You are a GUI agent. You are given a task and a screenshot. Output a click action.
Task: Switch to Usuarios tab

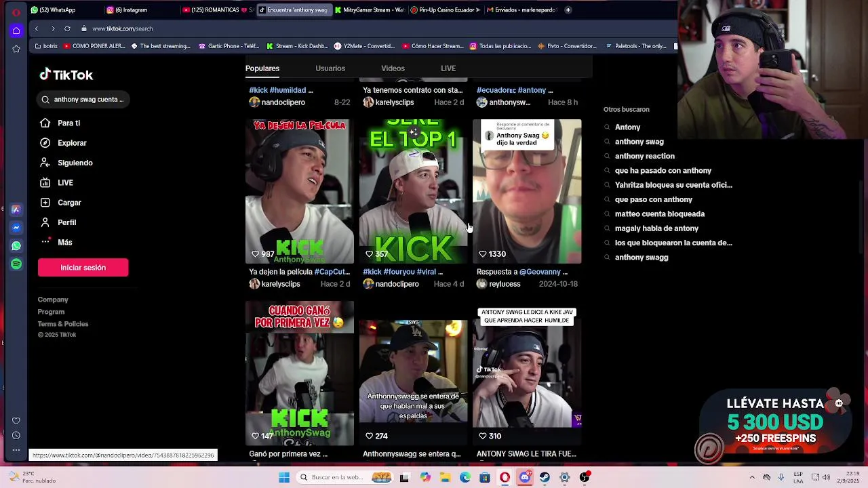click(x=330, y=68)
